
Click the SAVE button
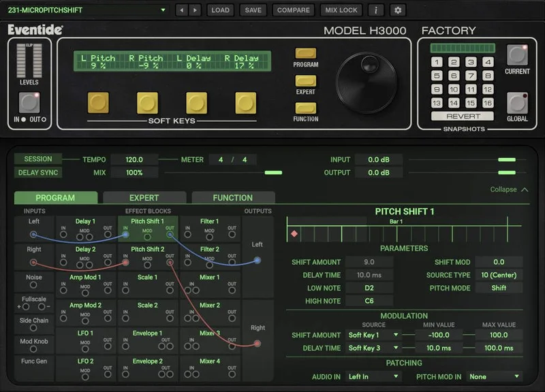(253, 10)
